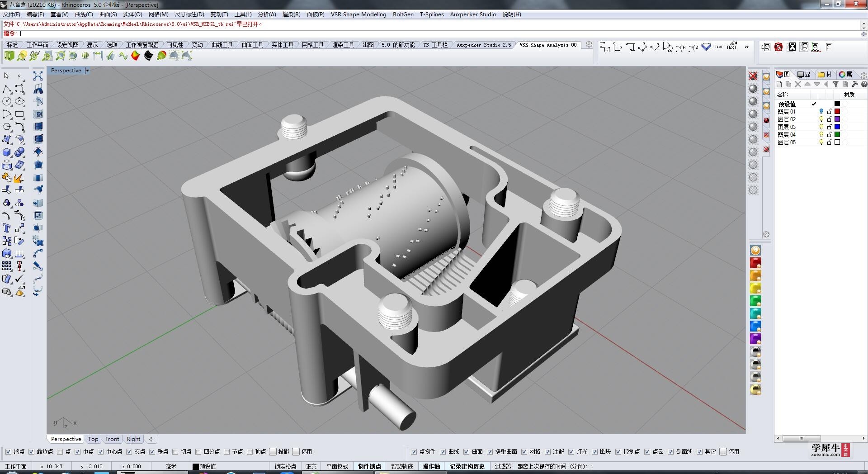868x474 pixels.
Task: Select the Fillet curves tool
Action: click(x=19, y=127)
